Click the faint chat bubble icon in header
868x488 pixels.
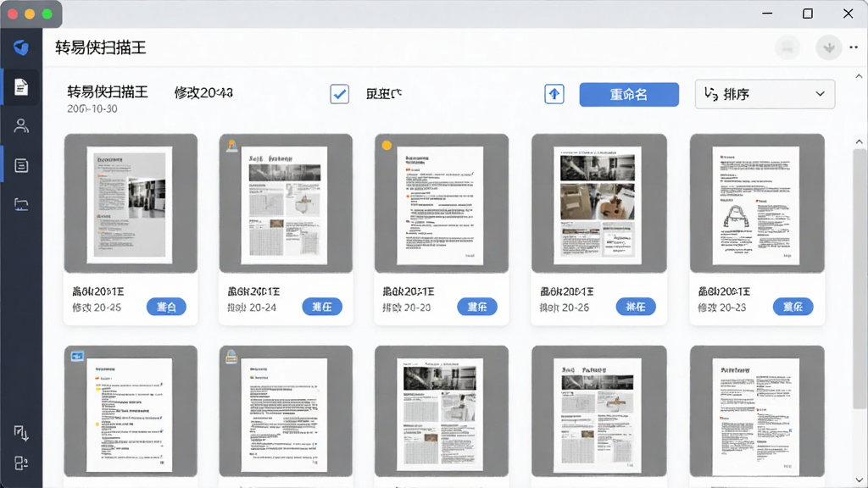(x=787, y=47)
